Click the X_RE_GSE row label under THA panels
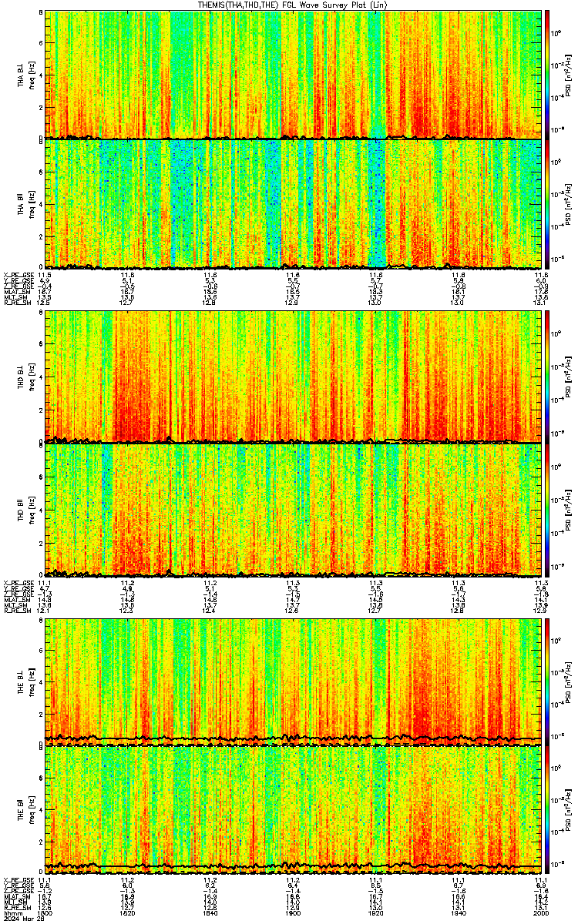 18,274
